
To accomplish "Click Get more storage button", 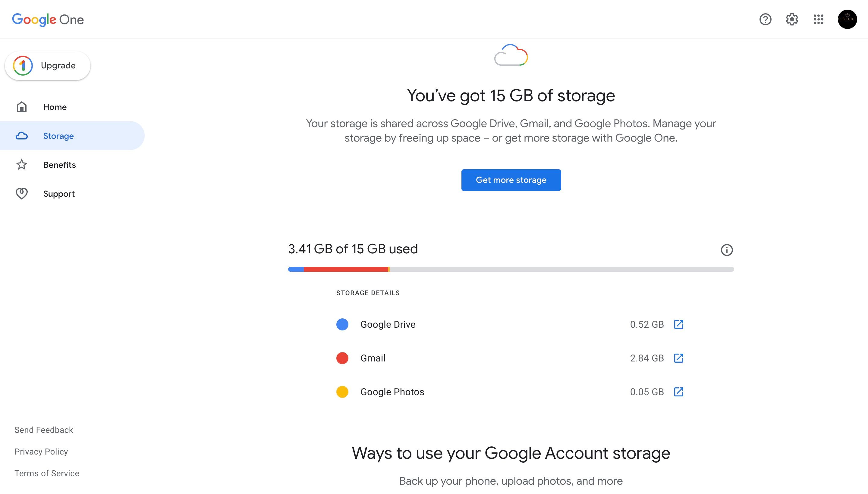I will tap(511, 180).
